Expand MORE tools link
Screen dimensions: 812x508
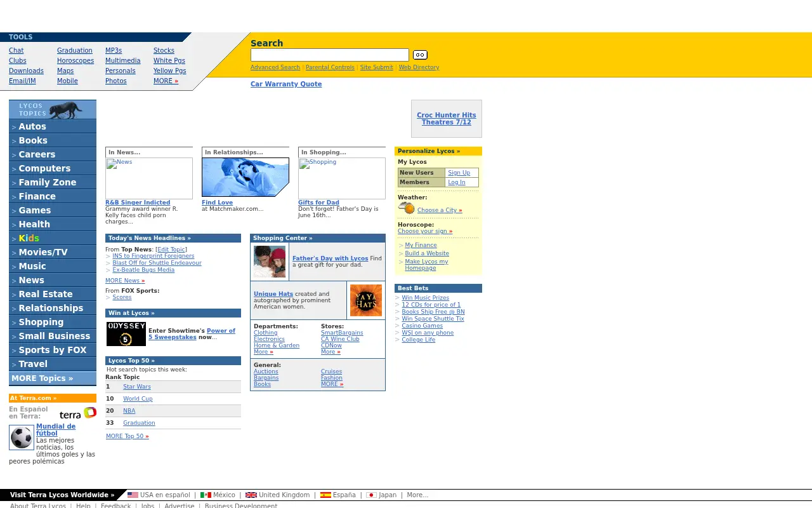click(166, 81)
